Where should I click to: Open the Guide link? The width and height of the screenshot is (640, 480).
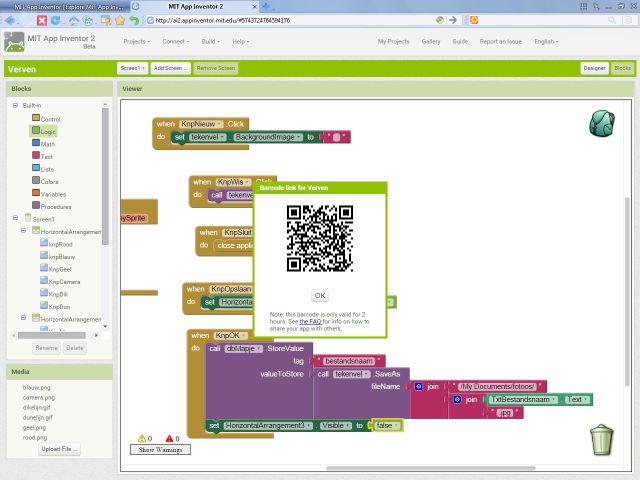tap(460, 41)
